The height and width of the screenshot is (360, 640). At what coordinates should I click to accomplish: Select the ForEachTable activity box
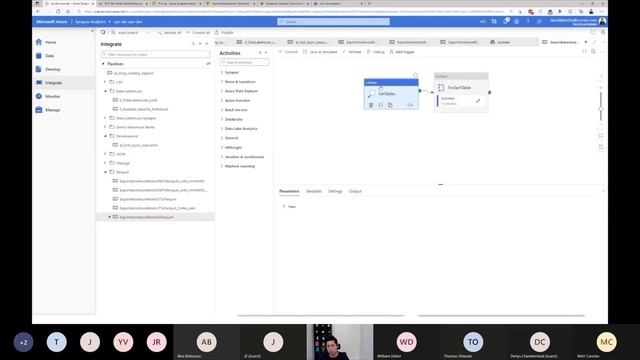tap(461, 92)
